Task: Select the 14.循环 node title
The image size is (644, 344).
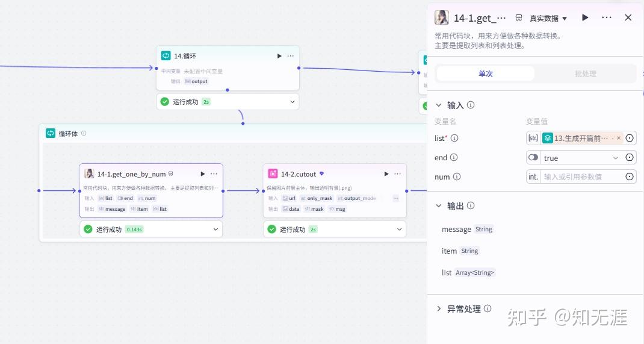Action: click(185, 56)
